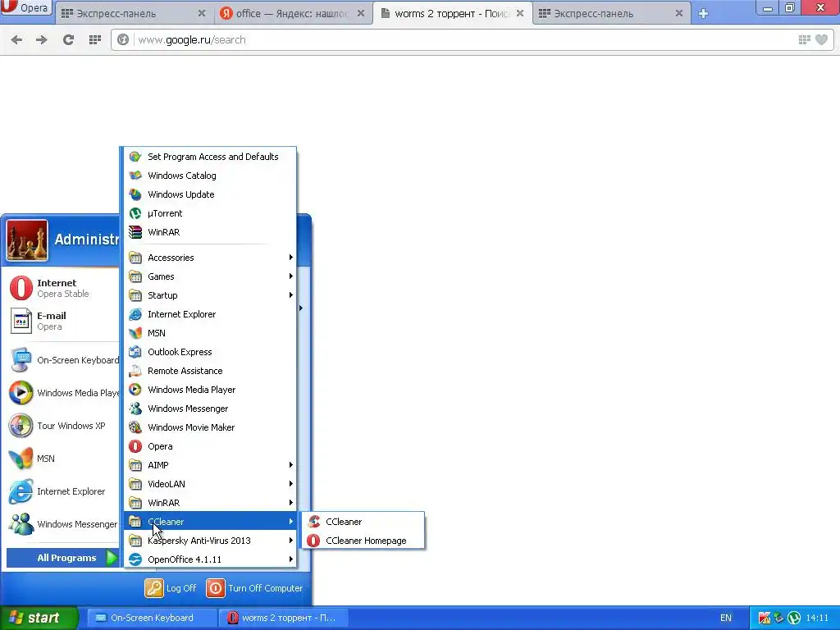Select the highlighted CCleaner folder
This screenshot has width=840, height=630.
[210, 521]
